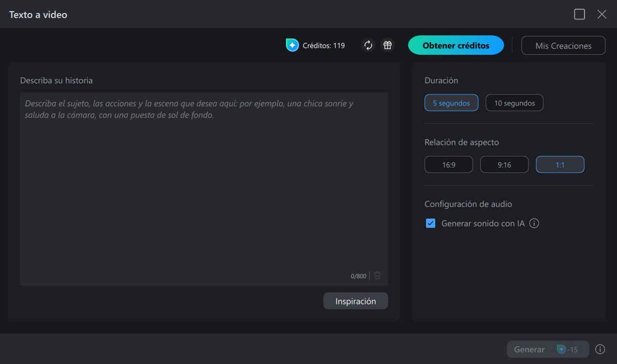The image size is (617, 364).
Task: Clear the prompt with the trash icon
Action: coord(377,275)
